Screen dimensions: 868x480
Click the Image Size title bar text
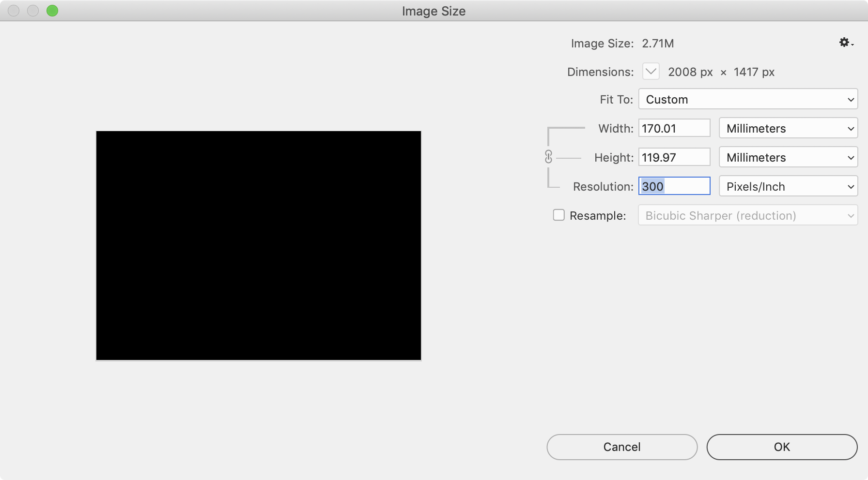pyautogui.click(x=434, y=11)
